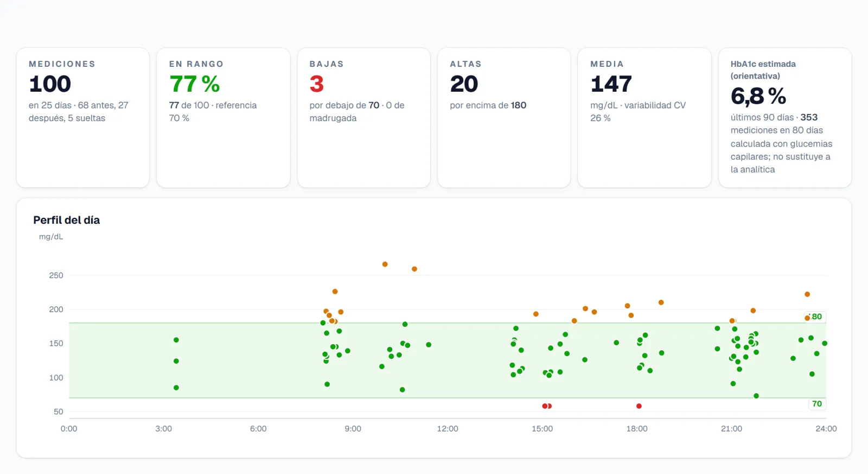Click the 'Perfil del día' chart title
This screenshot has width=868, height=474.
click(66, 220)
